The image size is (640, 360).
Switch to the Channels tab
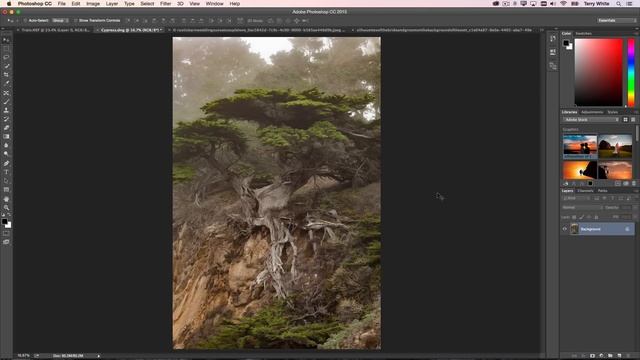pos(585,191)
